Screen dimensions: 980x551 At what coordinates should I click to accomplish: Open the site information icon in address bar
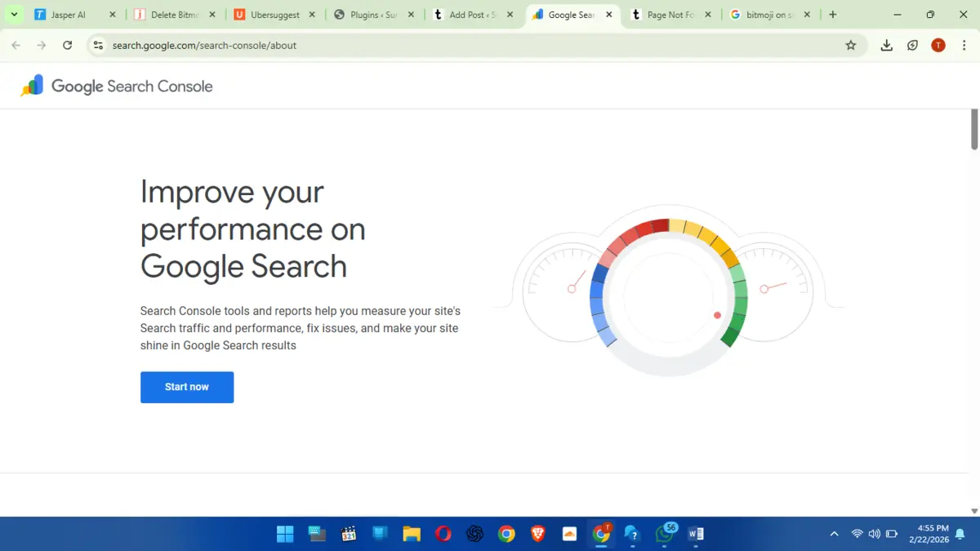(x=98, y=46)
